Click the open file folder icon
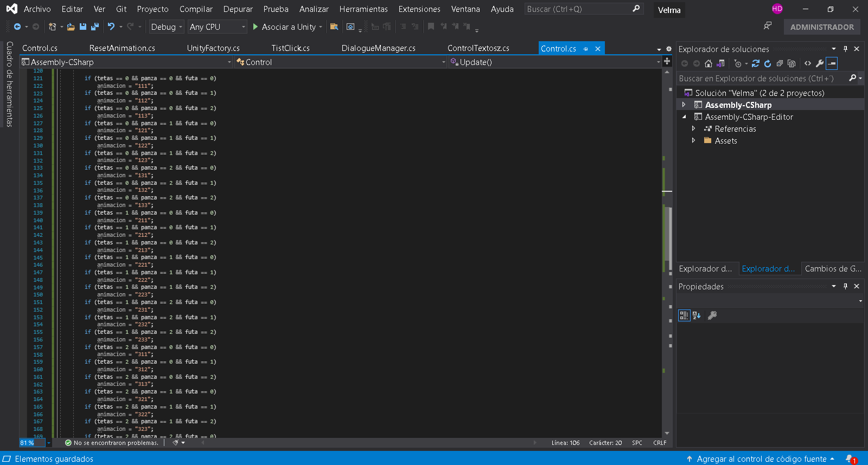This screenshot has width=868, height=465. click(71, 27)
